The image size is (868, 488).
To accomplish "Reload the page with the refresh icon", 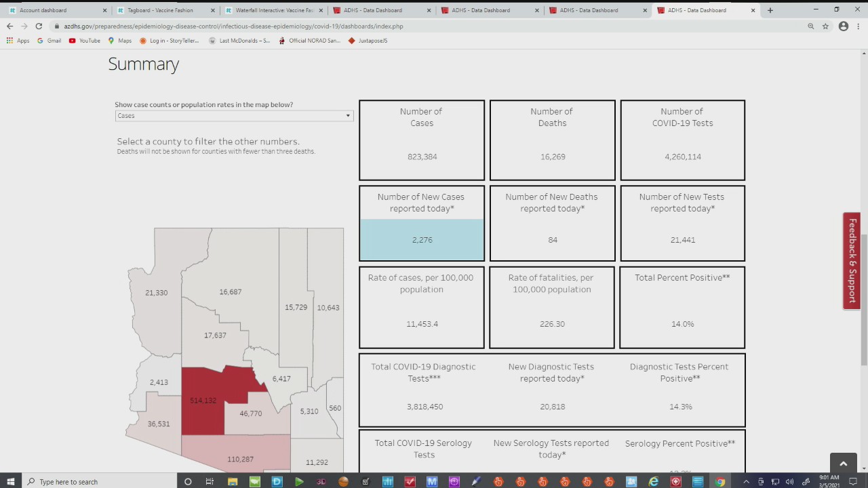I will [39, 26].
